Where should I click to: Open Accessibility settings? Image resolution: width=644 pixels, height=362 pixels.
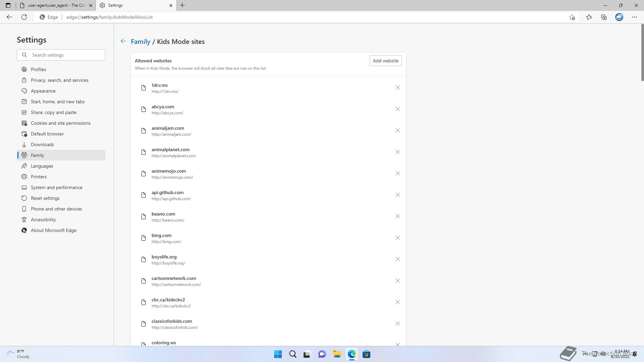coord(61,220)
